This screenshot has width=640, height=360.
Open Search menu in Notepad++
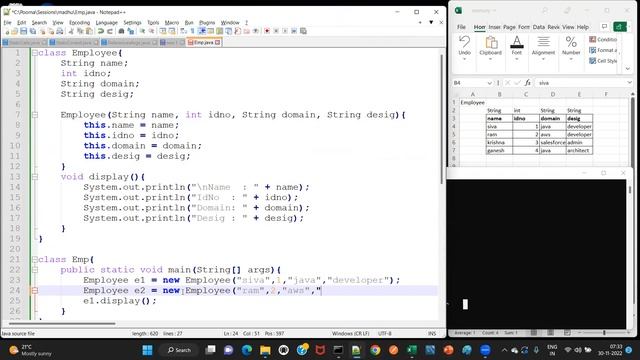39,22
